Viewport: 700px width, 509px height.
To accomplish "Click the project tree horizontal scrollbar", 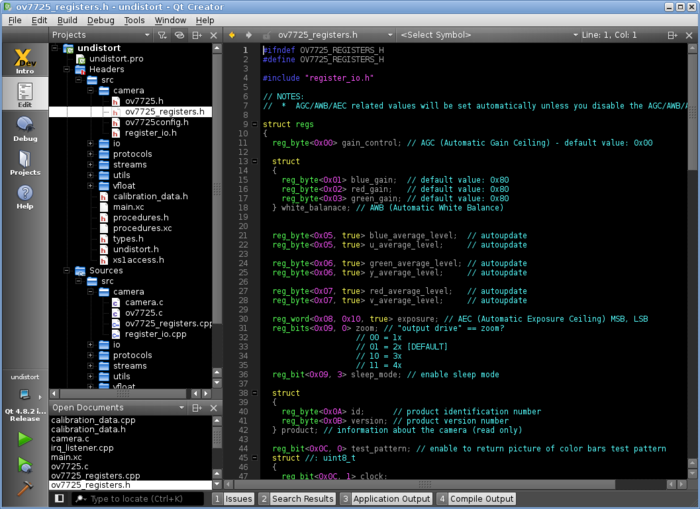I will pos(123,393).
